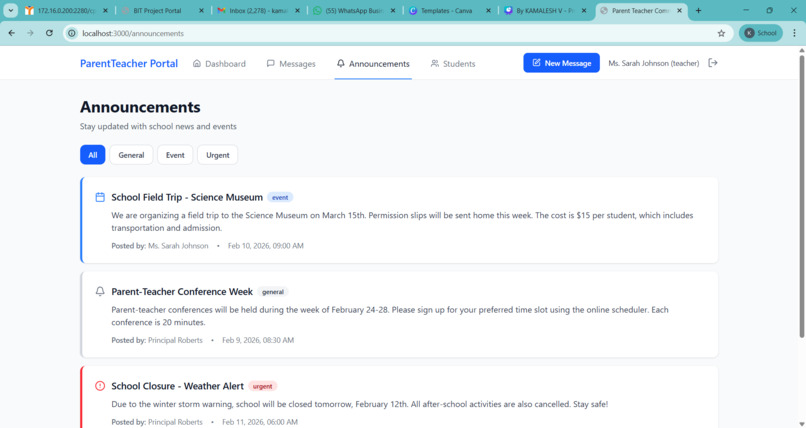Switch to the BIT Project Portal tab
Screen dimensions: 806x428
tap(157, 10)
